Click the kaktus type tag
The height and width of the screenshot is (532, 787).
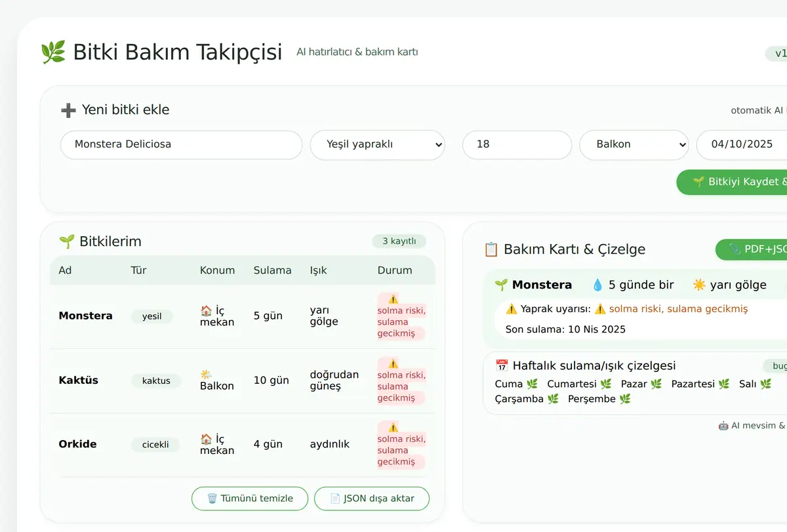[x=156, y=380]
